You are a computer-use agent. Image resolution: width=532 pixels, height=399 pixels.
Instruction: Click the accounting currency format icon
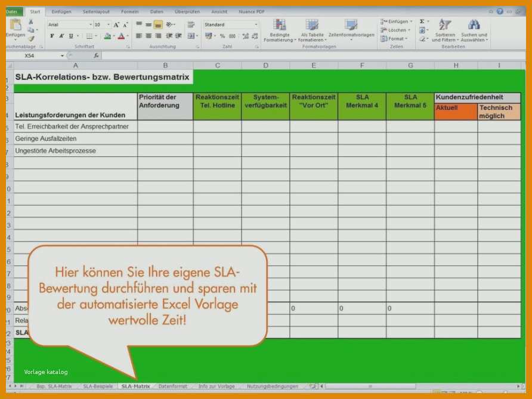pos(208,36)
